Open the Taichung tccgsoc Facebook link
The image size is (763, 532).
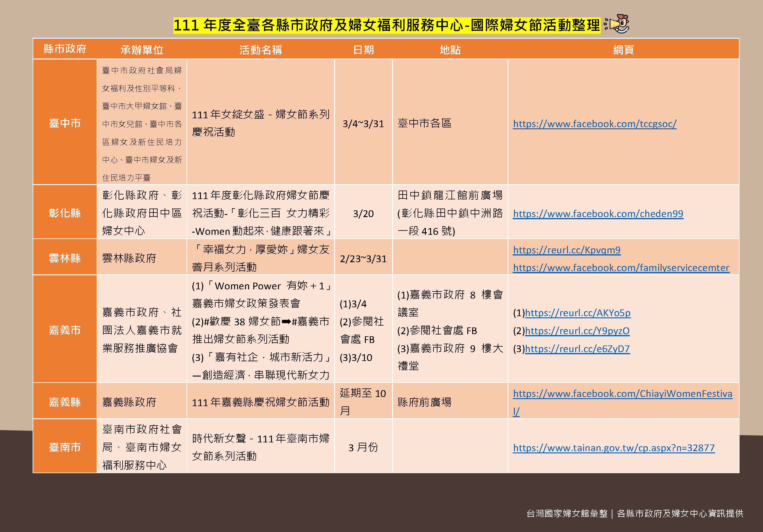[x=594, y=124]
